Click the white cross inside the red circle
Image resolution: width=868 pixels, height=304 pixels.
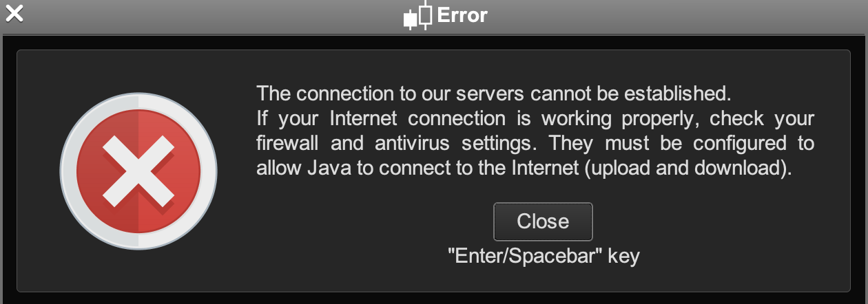point(138,171)
